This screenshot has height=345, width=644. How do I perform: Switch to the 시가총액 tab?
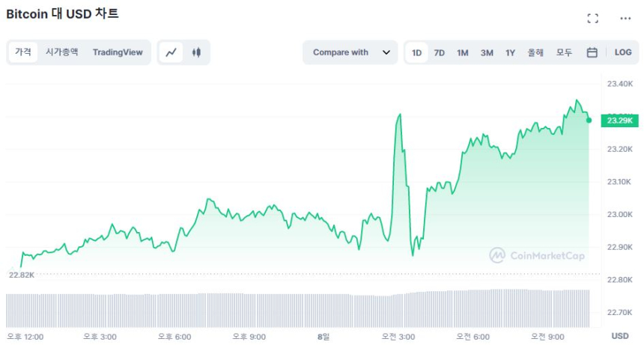point(61,52)
